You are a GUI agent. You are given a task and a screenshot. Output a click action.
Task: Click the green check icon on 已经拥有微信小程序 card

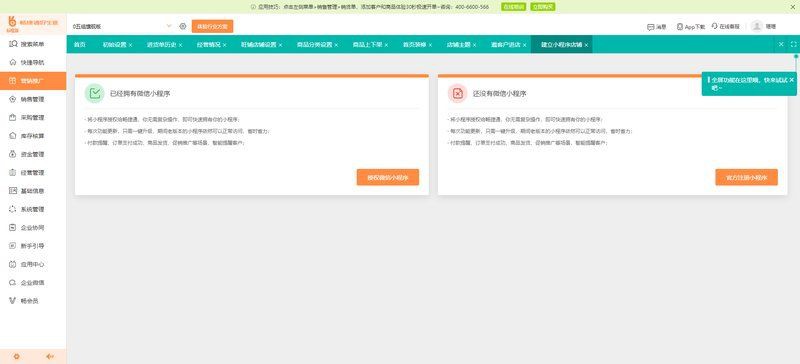(x=94, y=93)
